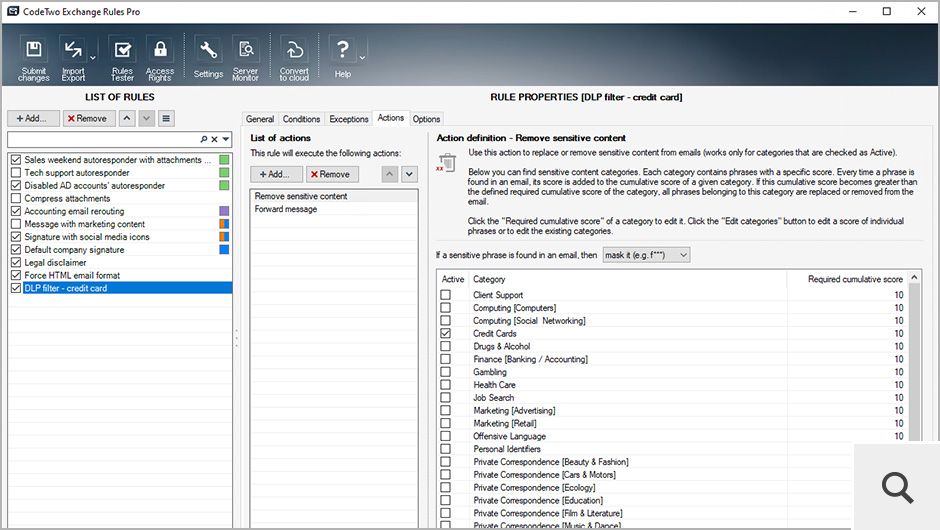This screenshot has height=530, width=940.
Task: Click the magnifier zoom icon at bottom right
Action: tap(897, 487)
